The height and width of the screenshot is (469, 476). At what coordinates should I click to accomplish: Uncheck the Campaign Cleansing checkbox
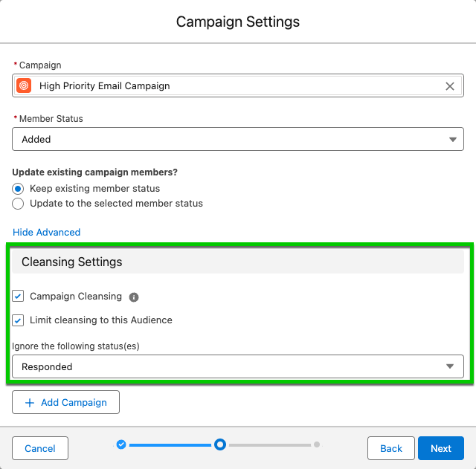[18, 296]
